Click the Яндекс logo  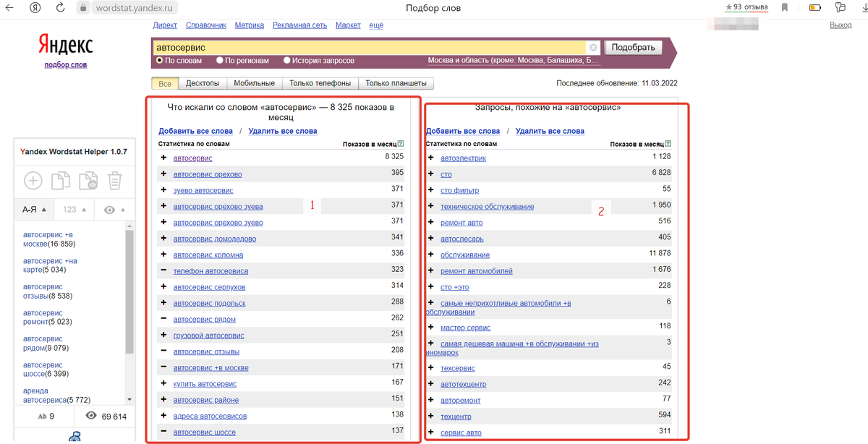point(65,45)
